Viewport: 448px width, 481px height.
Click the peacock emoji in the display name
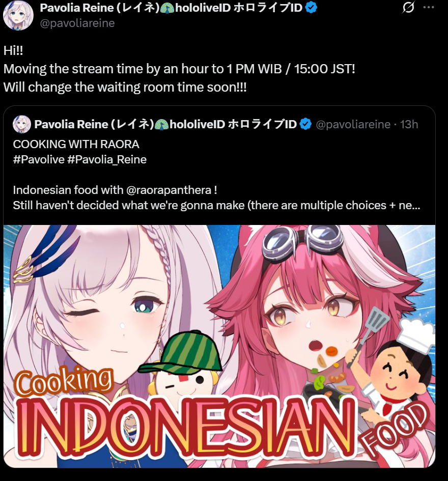click(x=167, y=8)
